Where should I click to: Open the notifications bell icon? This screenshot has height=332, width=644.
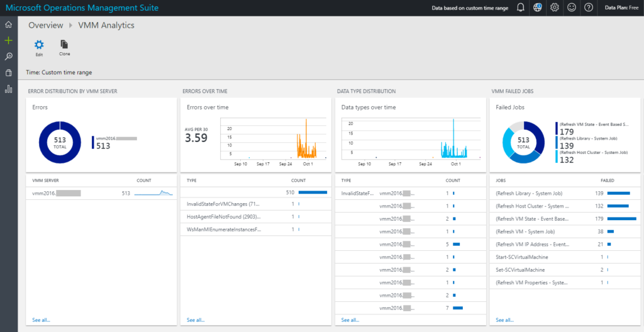[x=520, y=8]
